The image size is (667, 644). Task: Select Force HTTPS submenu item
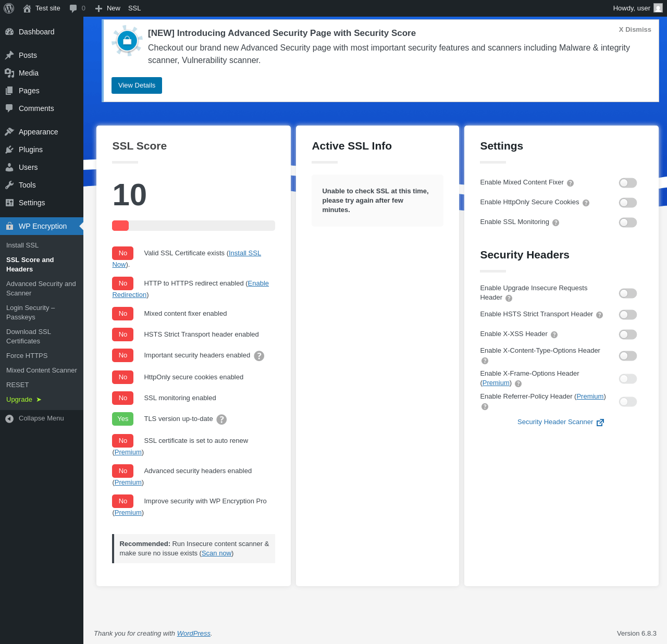click(x=27, y=356)
